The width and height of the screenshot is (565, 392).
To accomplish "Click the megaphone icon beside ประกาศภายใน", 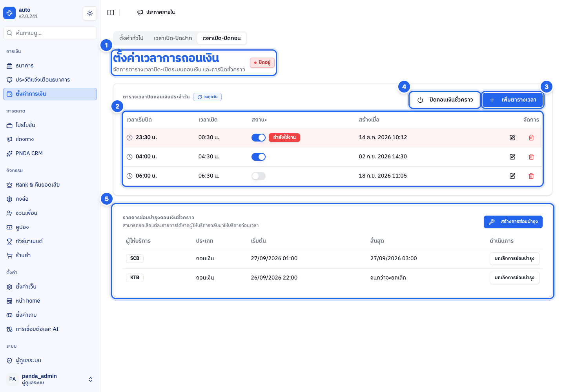I will tap(140, 13).
